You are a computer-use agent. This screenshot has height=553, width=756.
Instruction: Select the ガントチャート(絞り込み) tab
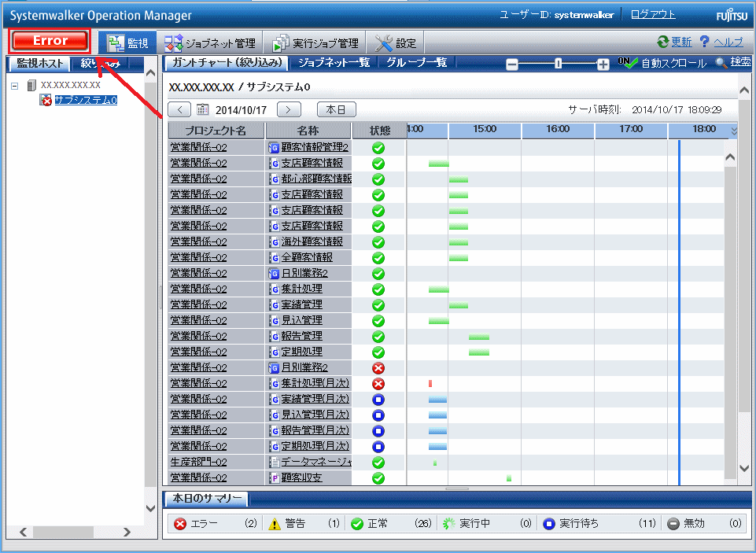click(227, 63)
